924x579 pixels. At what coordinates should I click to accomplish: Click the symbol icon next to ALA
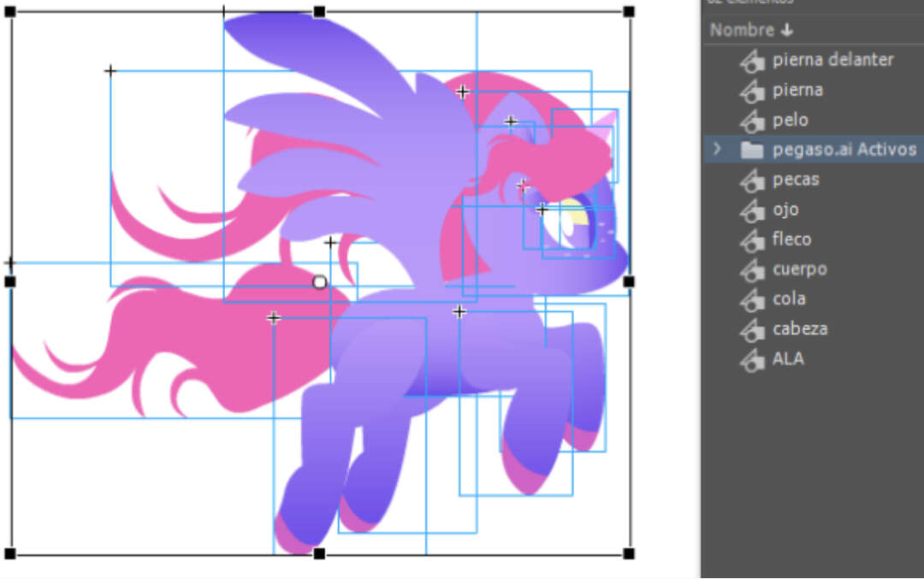[x=752, y=360]
